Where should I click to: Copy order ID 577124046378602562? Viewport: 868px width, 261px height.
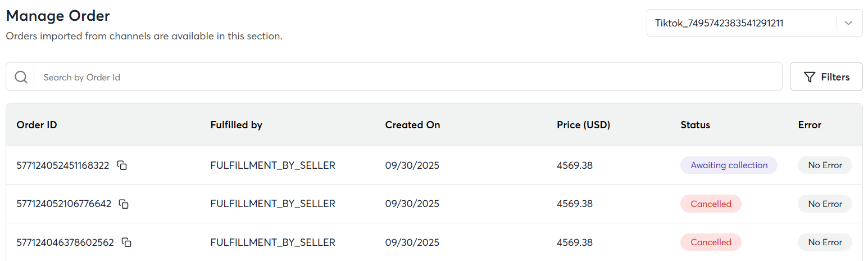(x=127, y=242)
